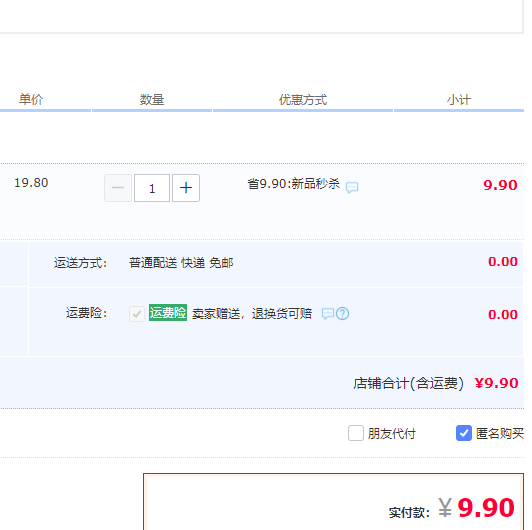Enable the 朋友代付 checkbox

pos(356,433)
